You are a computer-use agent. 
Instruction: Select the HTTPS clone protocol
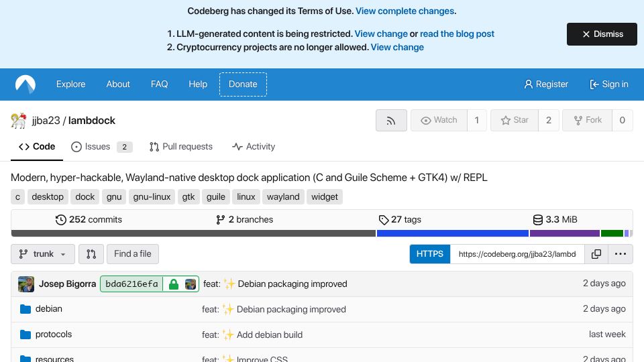pyautogui.click(x=429, y=254)
